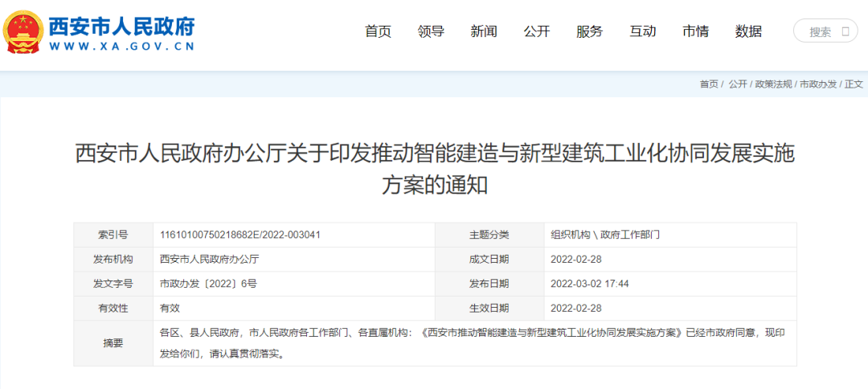Open the 公开 navigation menu
Screen dimensions: 868x389
[x=537, y=31]
